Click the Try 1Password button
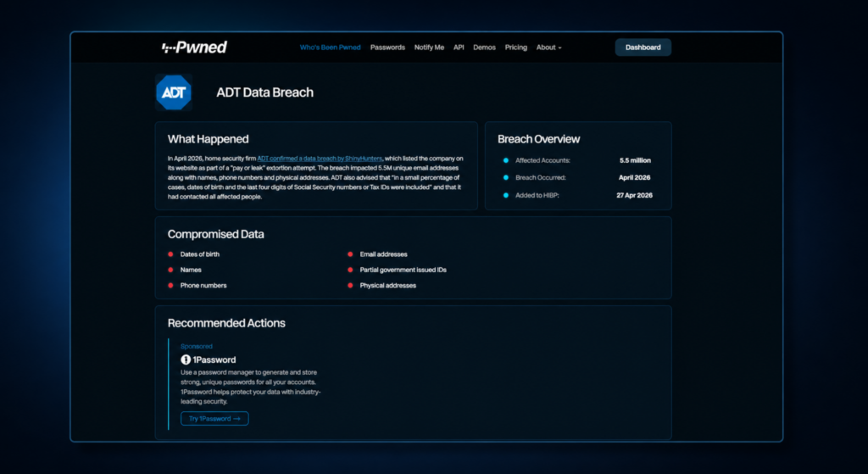 [214, 419]
